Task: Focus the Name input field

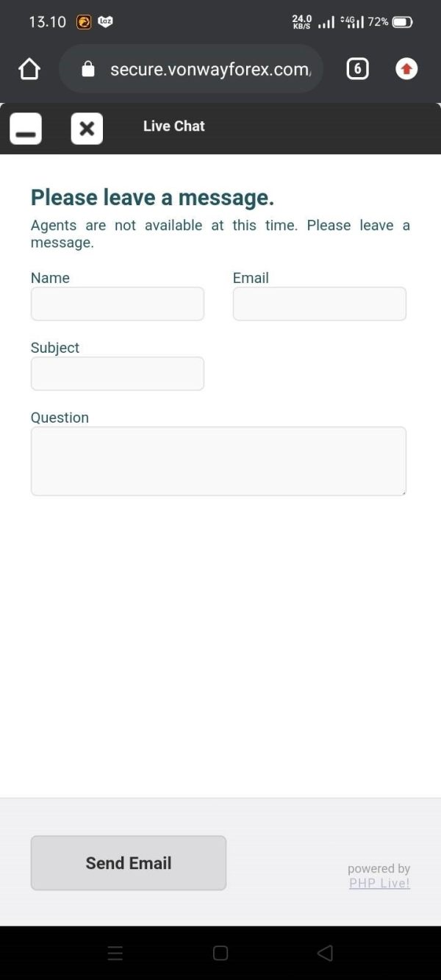Action: coord(118,304)
